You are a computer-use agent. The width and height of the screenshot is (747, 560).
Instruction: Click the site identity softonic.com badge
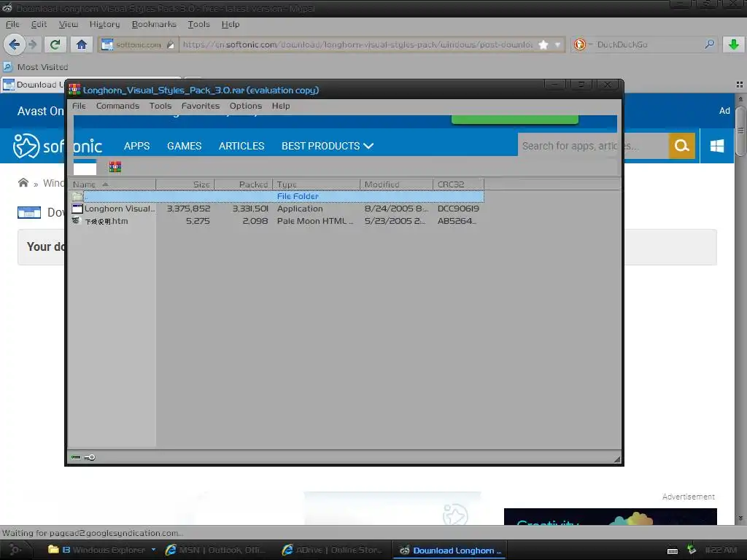tap(137, 44)
